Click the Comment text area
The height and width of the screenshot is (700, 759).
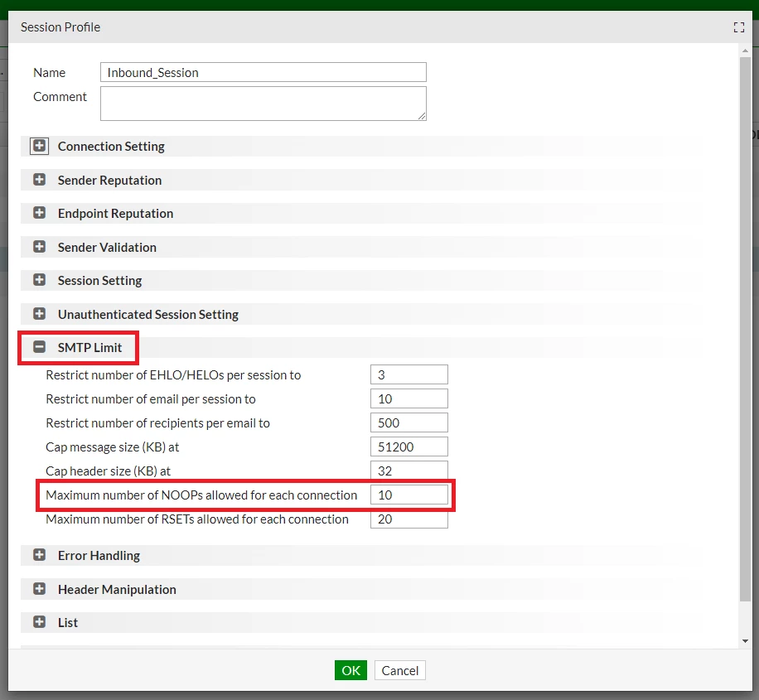tap(263, 104)
